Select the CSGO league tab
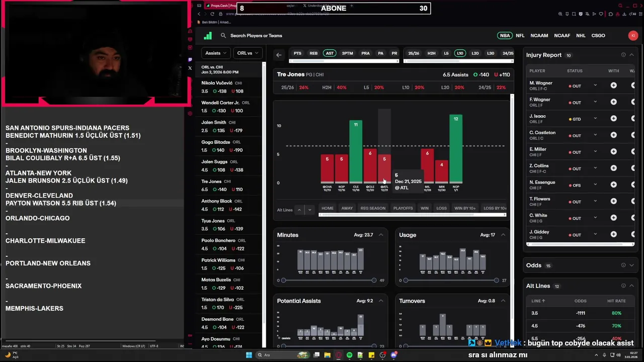Image resolution: width=644 pixels, height=362 pixels. click(x=598, y=36)
